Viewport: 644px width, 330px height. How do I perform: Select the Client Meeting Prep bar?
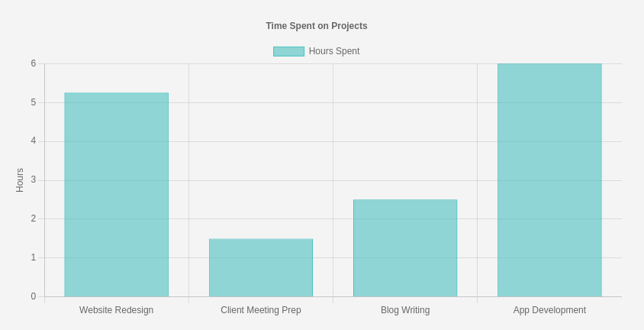tap(261, 267)
